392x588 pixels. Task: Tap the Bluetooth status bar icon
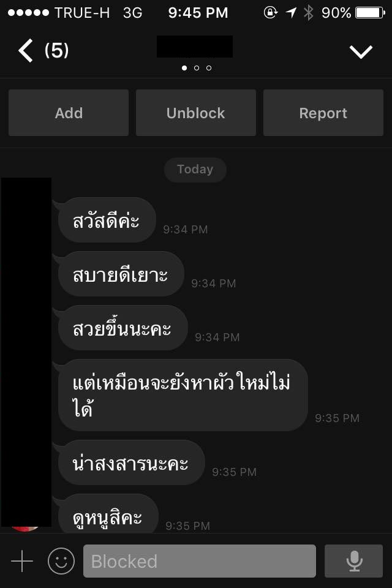click(308, 13)
